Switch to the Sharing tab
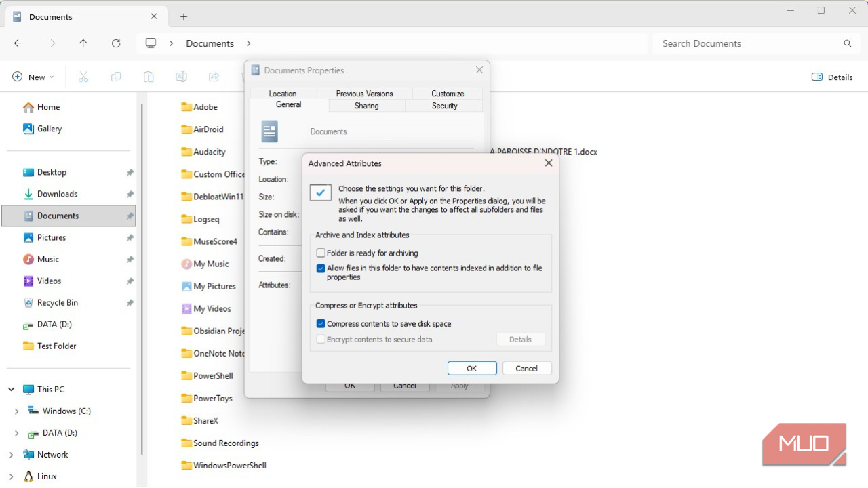 coord(367,106)
